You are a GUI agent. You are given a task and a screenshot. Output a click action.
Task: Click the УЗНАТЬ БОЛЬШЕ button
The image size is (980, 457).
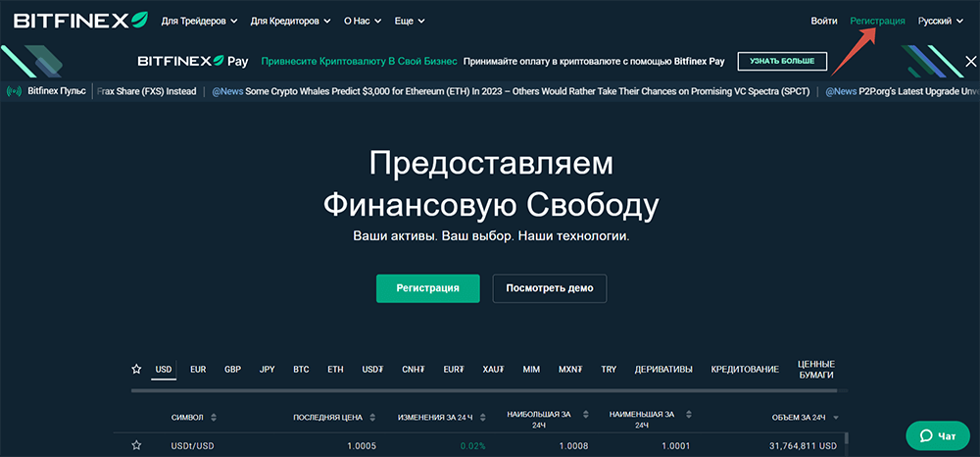click(782, 61)
